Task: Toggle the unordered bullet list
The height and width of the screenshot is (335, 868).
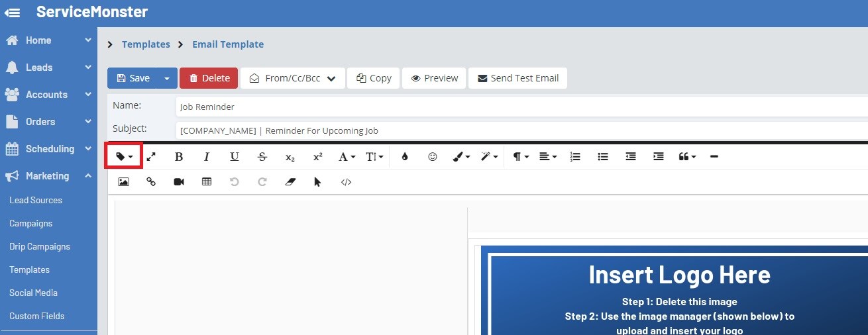Action: click(x=603, y=157)
